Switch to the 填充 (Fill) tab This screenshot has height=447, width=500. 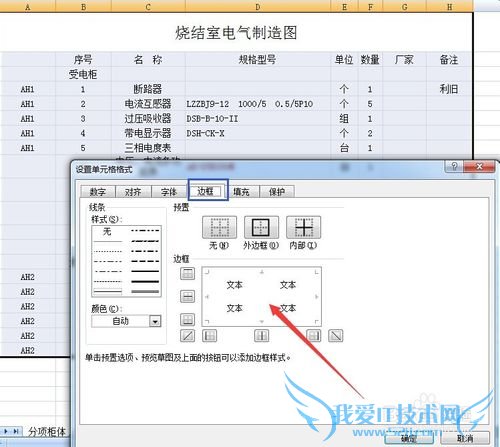pyautogui.click(x=241, y=192)
